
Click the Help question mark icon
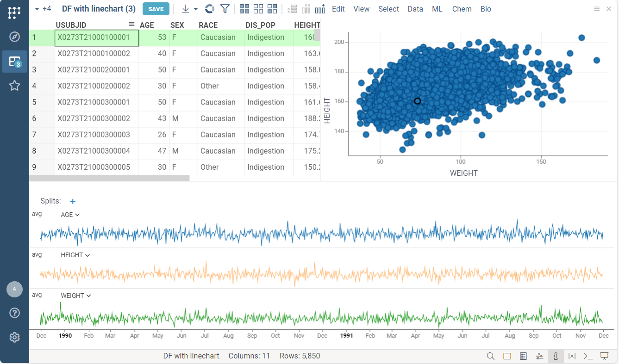coord(14,313)
